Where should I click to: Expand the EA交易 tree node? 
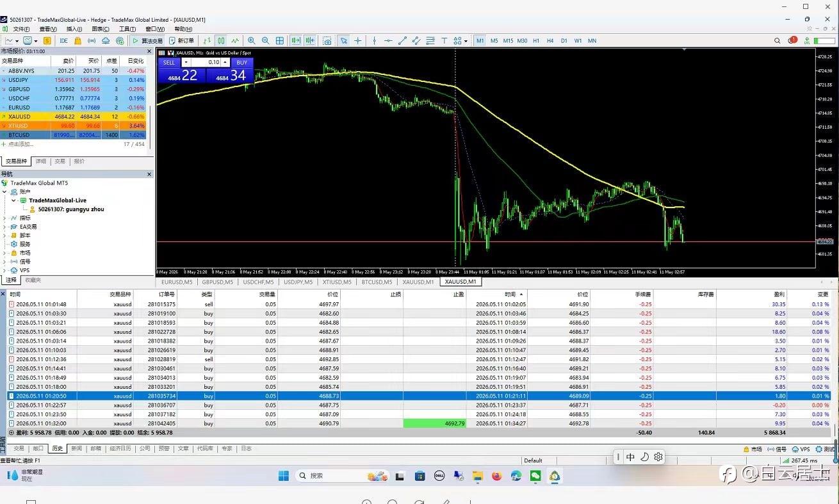(5, 227)
